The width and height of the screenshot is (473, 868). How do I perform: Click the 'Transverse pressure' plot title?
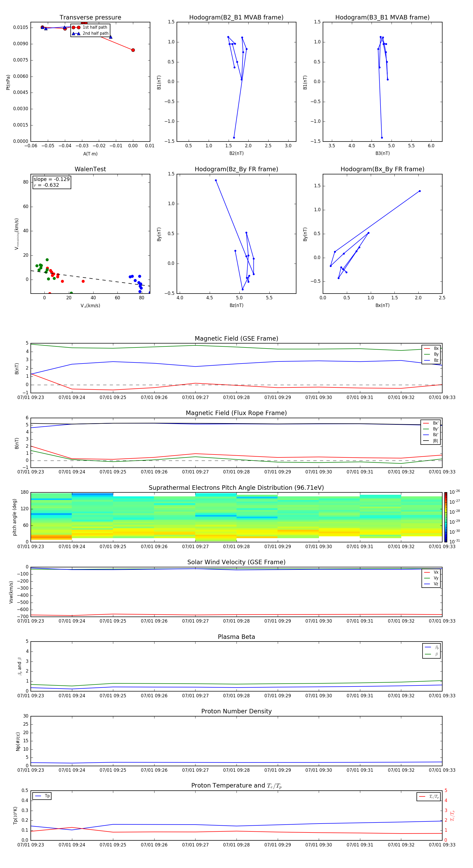[90, 18]
